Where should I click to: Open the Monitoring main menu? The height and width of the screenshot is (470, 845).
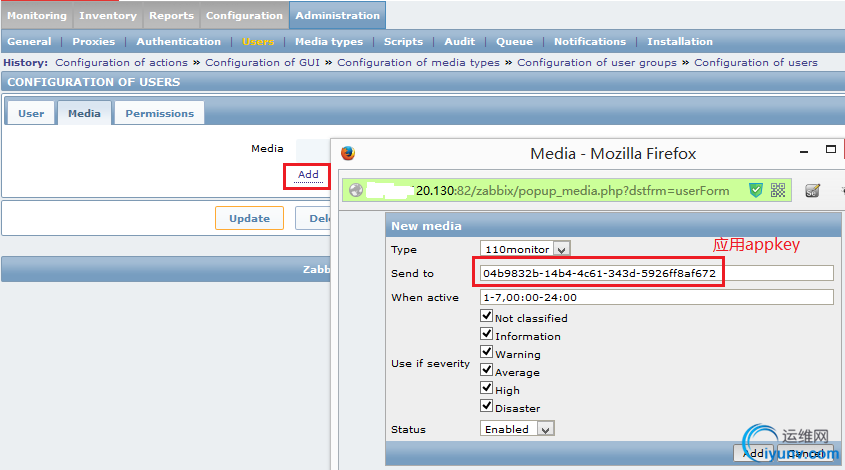pos(37,16)
